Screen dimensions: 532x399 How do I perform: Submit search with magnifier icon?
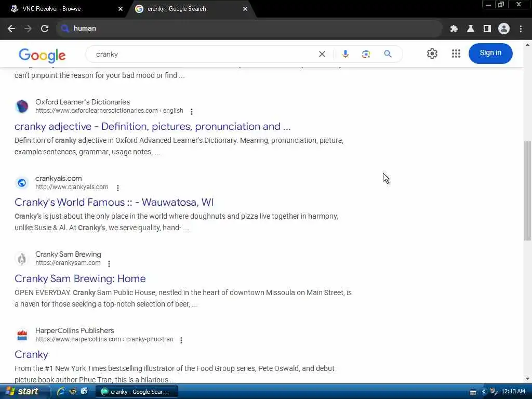coord(388,54)
